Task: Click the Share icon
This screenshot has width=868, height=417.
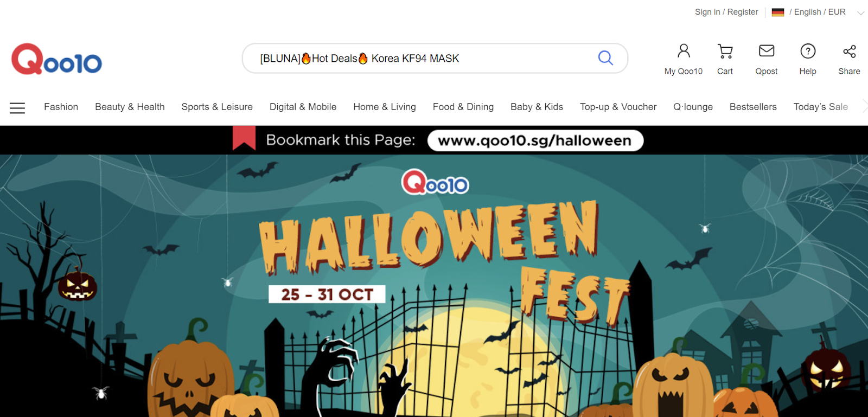Action: (850, 51)
